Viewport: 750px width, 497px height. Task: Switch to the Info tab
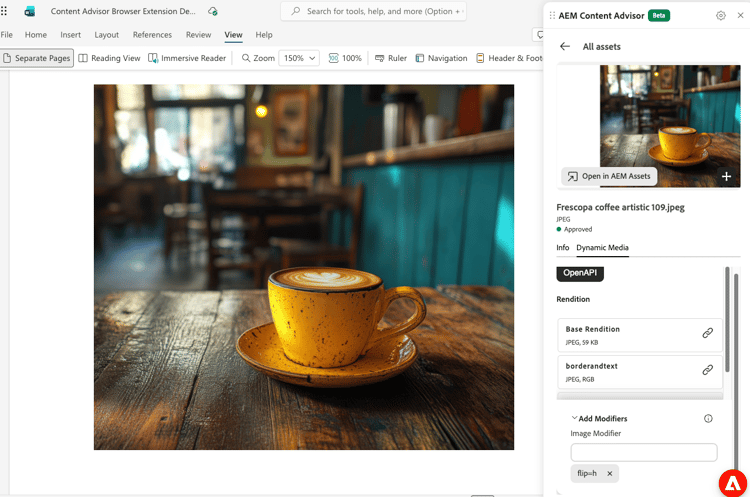(562, 247)
